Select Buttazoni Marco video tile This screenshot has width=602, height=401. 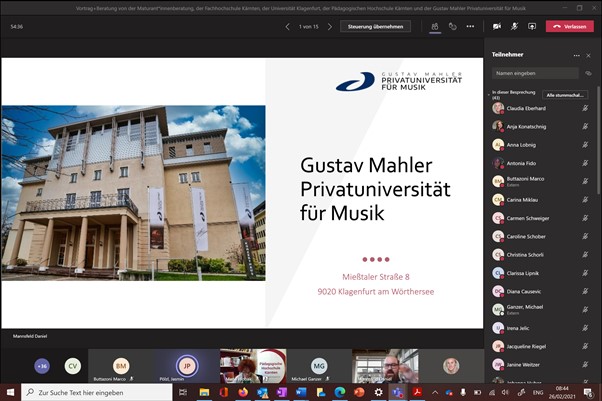(x=121, y=366)
